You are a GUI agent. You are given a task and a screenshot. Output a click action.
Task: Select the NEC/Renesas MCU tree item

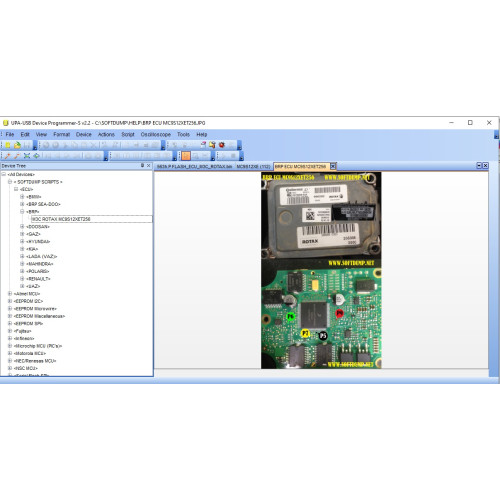click(35, 361)
